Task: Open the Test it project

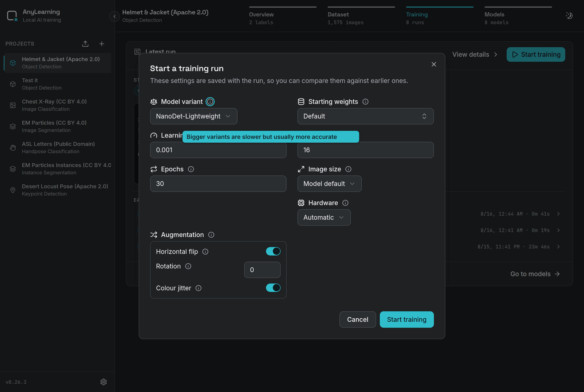Action: click(57, 84)
